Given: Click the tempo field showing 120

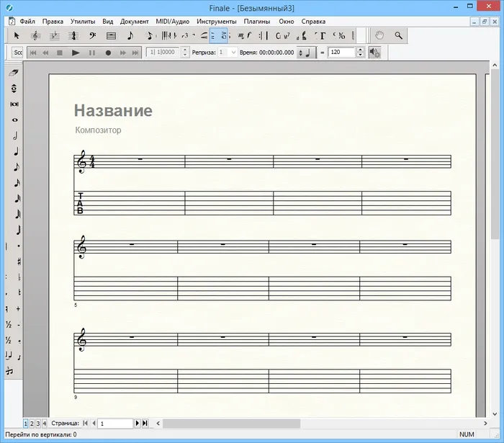Looking at the screenshot, I should click(342, 52).
